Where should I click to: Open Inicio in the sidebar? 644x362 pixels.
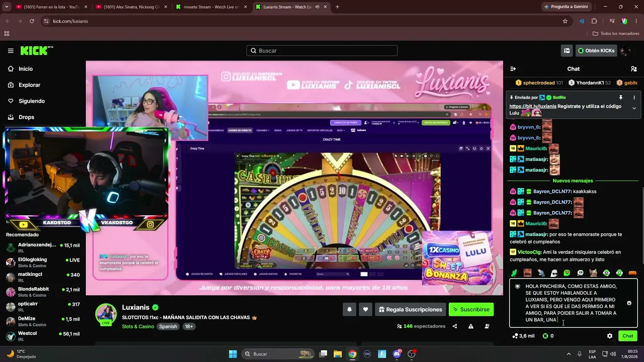(25, 69)
